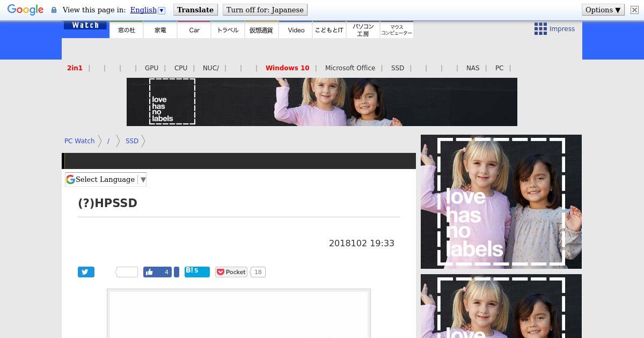Image resolution: width=644 pixels, height=338 pixels.
Task: Open the 窓の杜 tab
Action: click(x=127, y=30)
